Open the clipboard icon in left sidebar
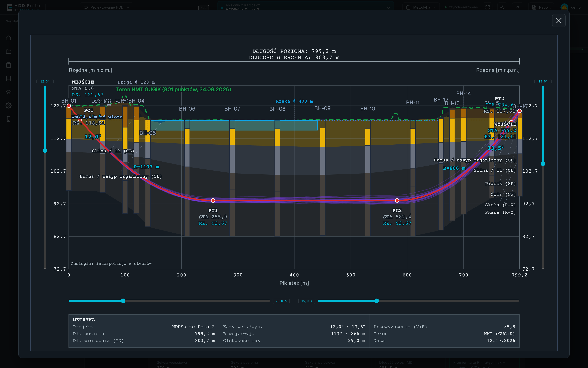Image resolution: width=588 pixels, height=368 pixels. click(9, 65)
